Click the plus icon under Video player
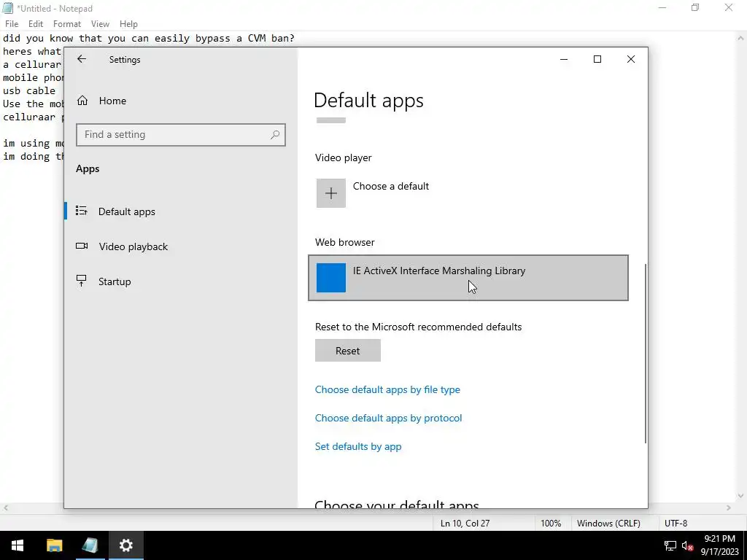This screenshot has width=747, height=560. point(331,192)
